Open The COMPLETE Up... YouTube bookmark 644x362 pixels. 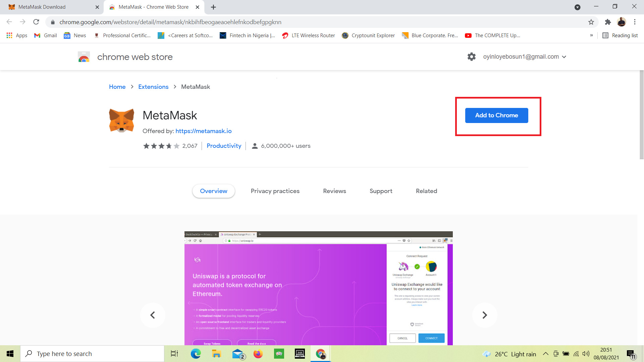coord(493,36)
